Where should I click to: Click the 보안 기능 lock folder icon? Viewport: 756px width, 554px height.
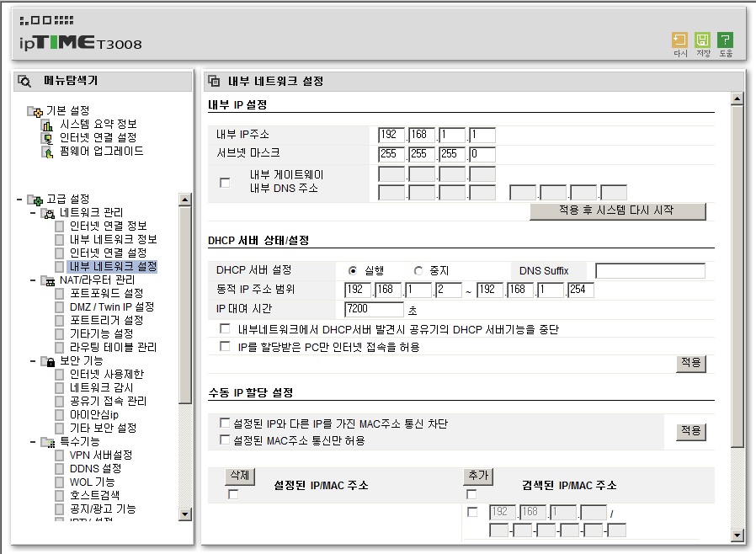point(49,362)
